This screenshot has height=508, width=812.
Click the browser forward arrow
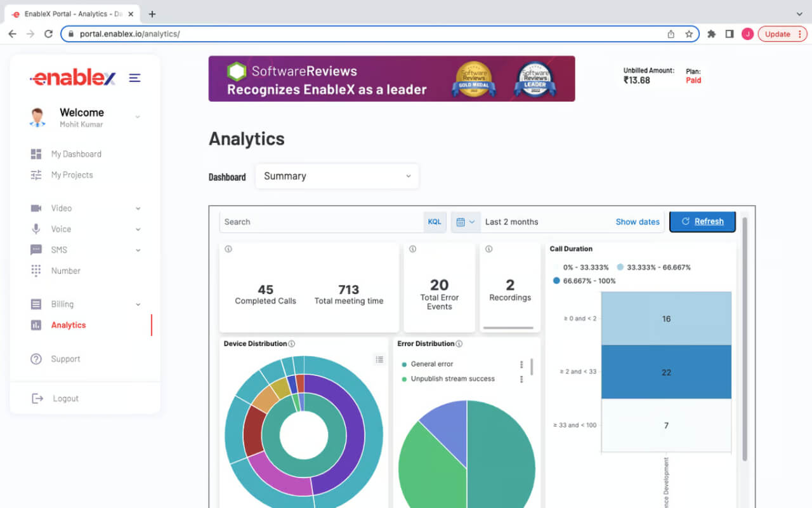[30, 34]
